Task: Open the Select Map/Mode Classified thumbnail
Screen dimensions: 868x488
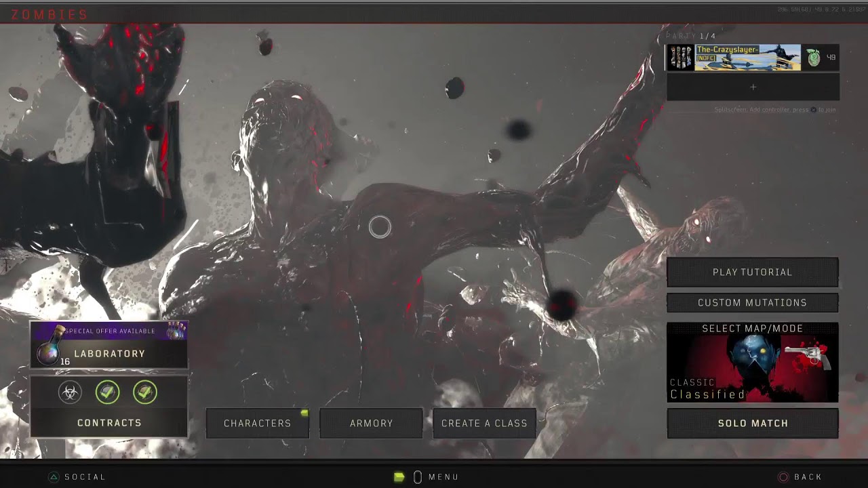Action: tap(753, 363)
